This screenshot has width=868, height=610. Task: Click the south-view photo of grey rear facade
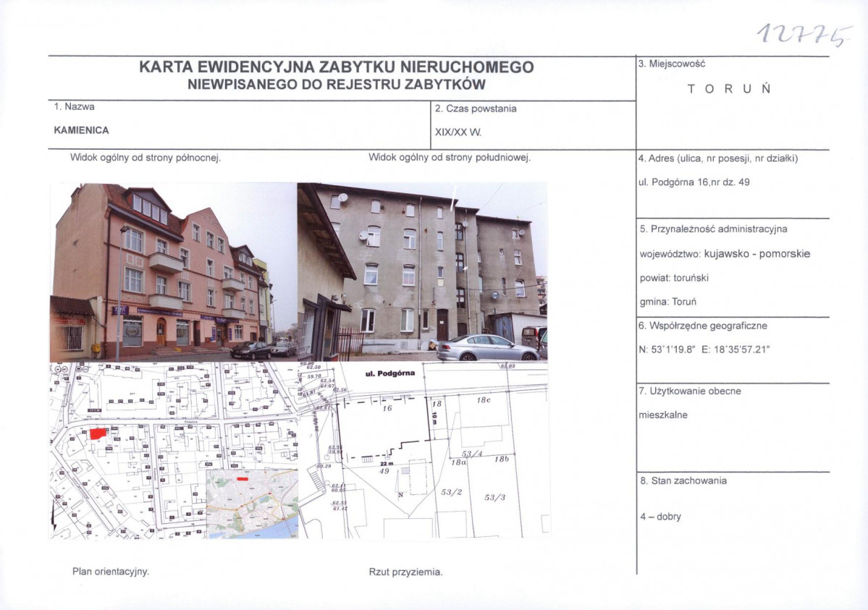(422, 272)
